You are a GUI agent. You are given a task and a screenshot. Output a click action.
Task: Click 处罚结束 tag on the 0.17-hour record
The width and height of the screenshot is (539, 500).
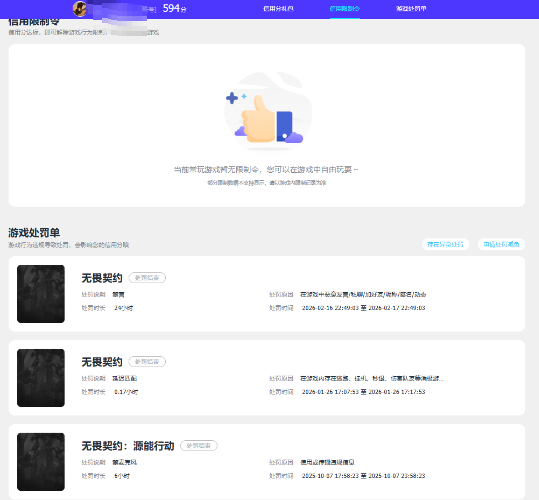point(147,362)
